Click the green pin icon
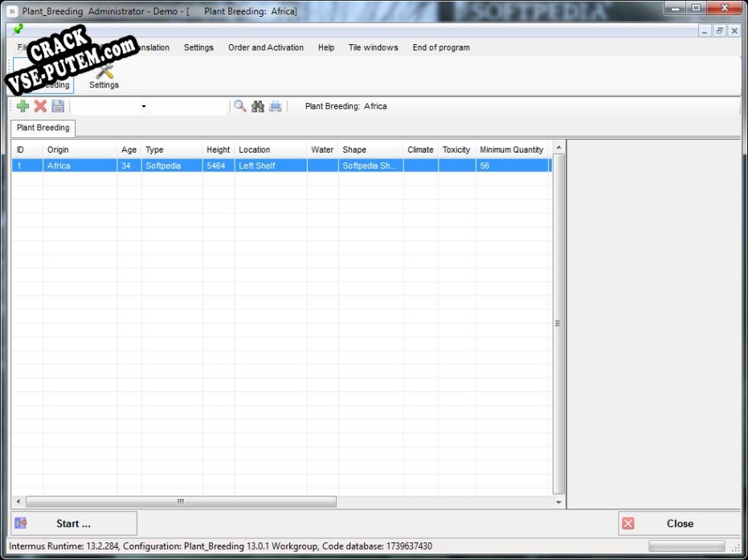This screenshot has width=748, height=560. 18,30
